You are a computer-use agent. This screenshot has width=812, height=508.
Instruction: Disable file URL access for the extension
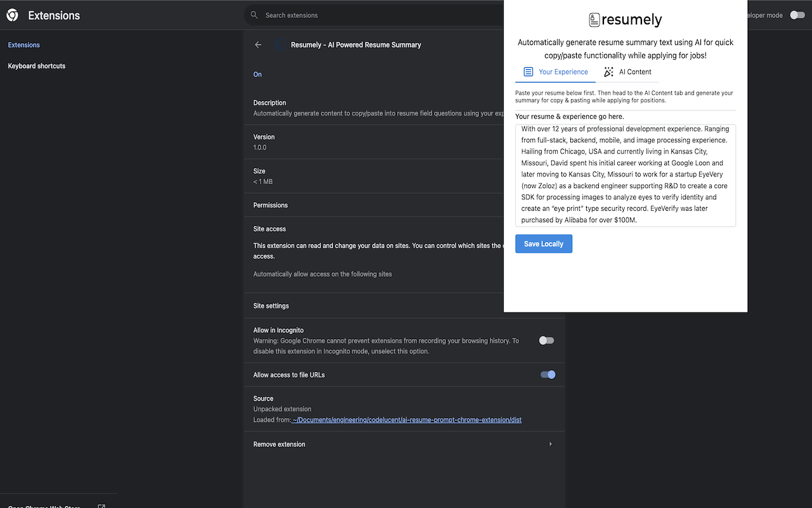[x=547, y=374]
